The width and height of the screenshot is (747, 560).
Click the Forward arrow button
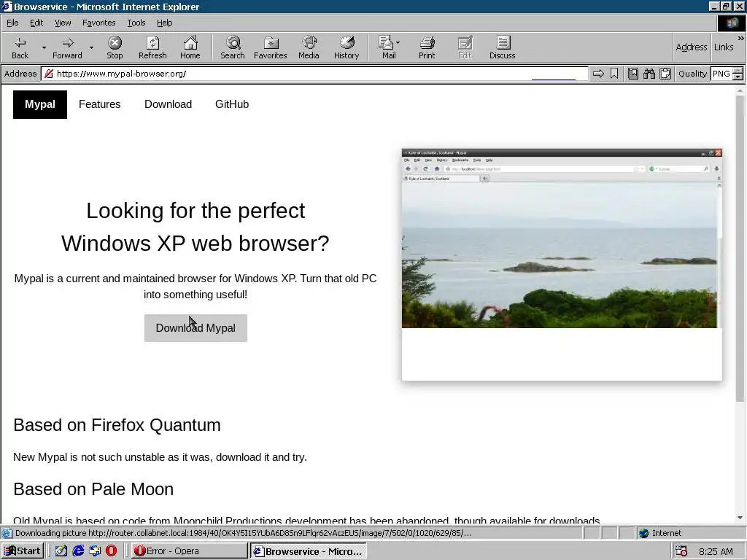coord(67,47)
